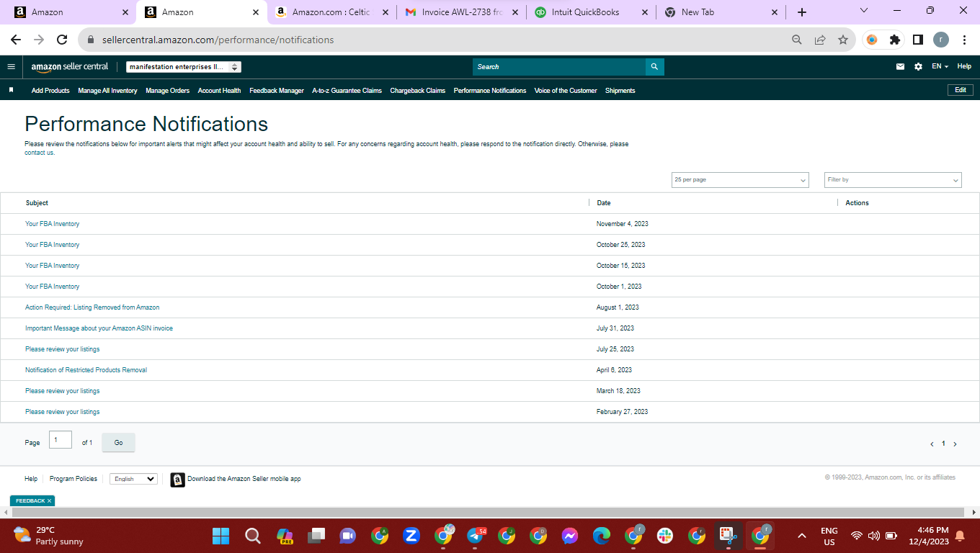
Task: Reload the page with the refresh icon
Action: pos(62,40)
